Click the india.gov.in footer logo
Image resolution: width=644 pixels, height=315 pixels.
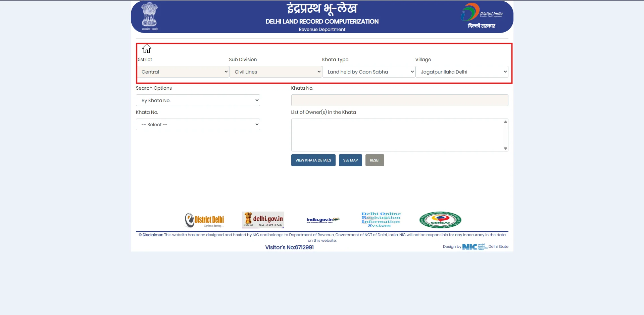click(x=323, y=220)
